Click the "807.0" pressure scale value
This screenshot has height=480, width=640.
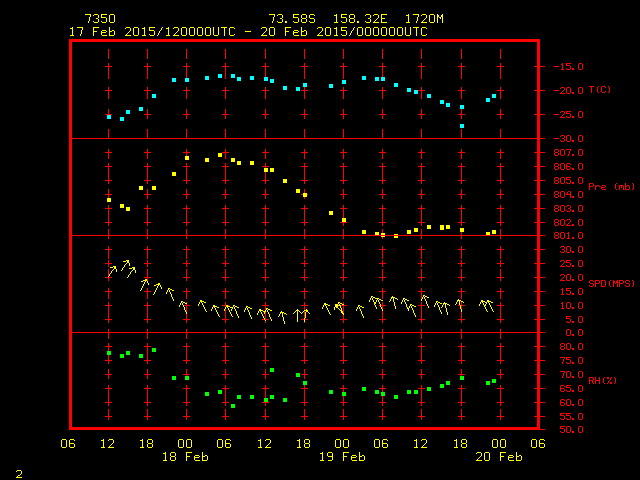tap(568, 153)
